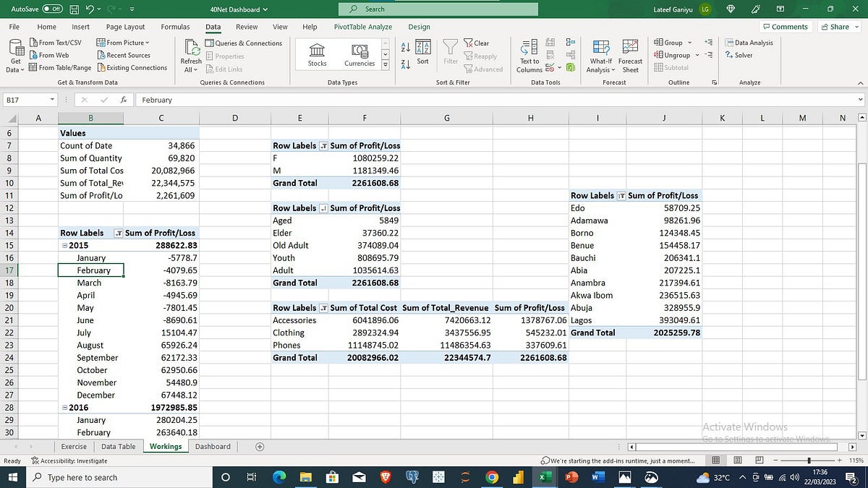Open Comments pane

coord(786,26)
